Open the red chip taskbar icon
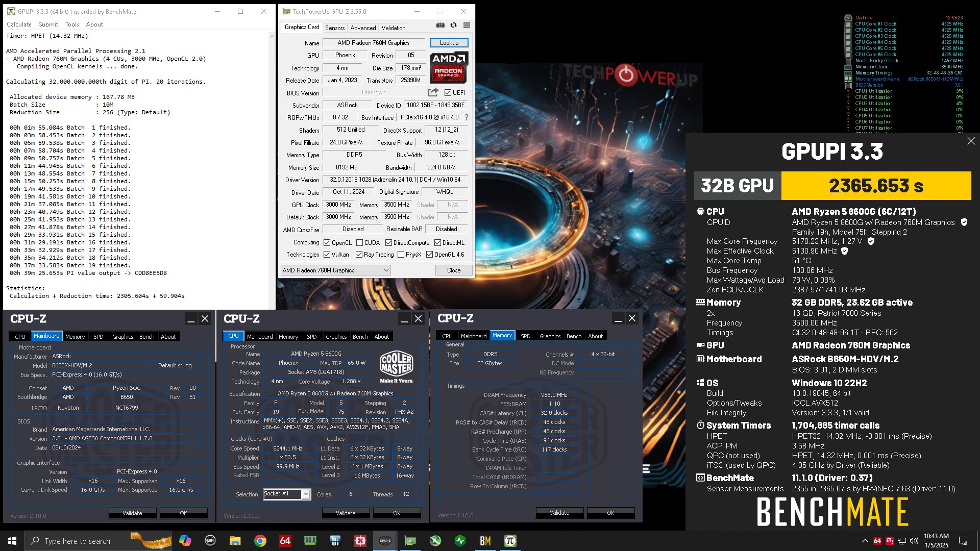Image resolution: width=980 pixels, height=551 pixels. [360, 541]
